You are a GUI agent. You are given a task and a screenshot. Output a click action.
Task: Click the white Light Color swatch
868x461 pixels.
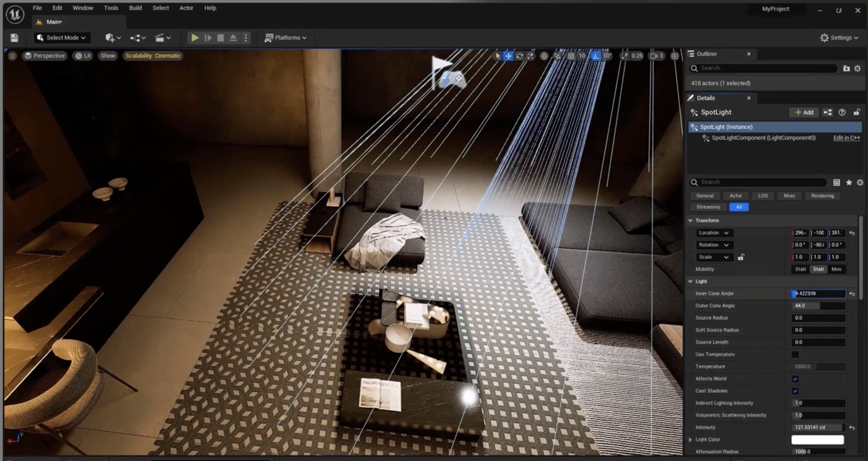pos(817,439)
